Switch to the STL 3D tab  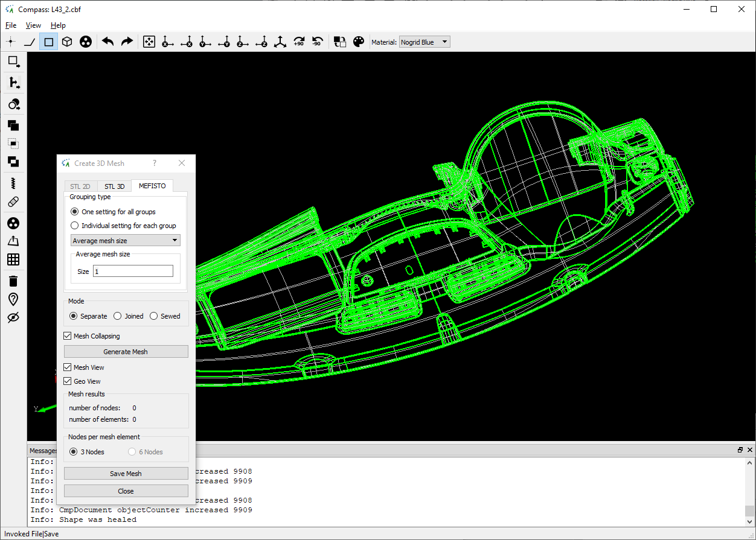coord(114,186)
